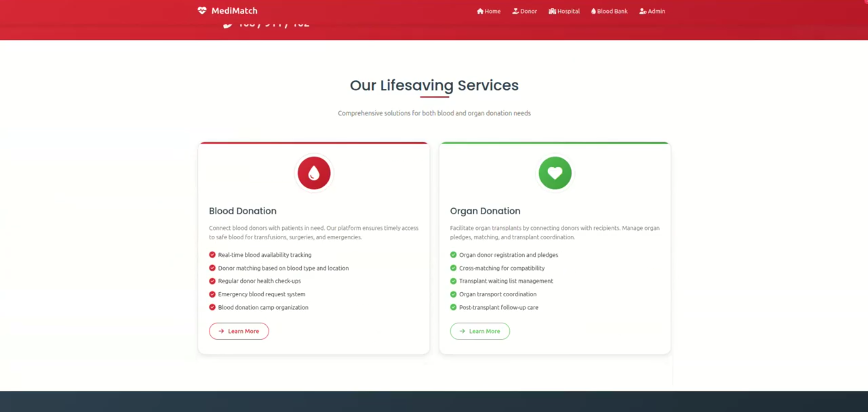Click check icon beside Cross-matching for compatibility
The width and height of the screenshot is (868, 412).
point(453,268)
